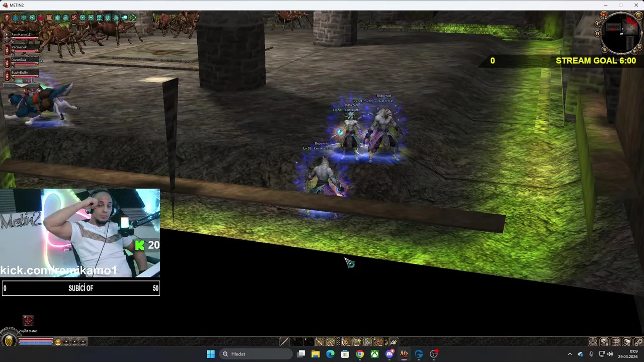Click the gold coin orb at bottom-left
Viewport: 644px width, 362px height.
[x=9, y=341]
